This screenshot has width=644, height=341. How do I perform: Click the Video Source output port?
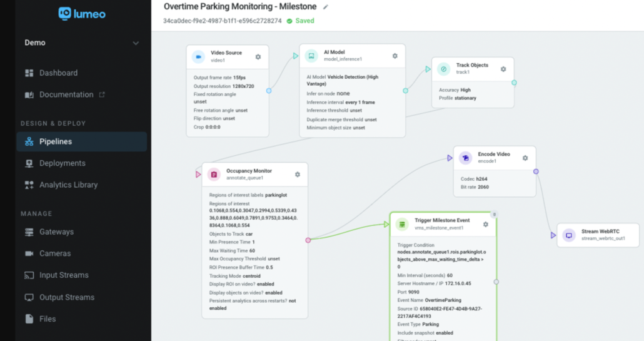click(269, 91)
